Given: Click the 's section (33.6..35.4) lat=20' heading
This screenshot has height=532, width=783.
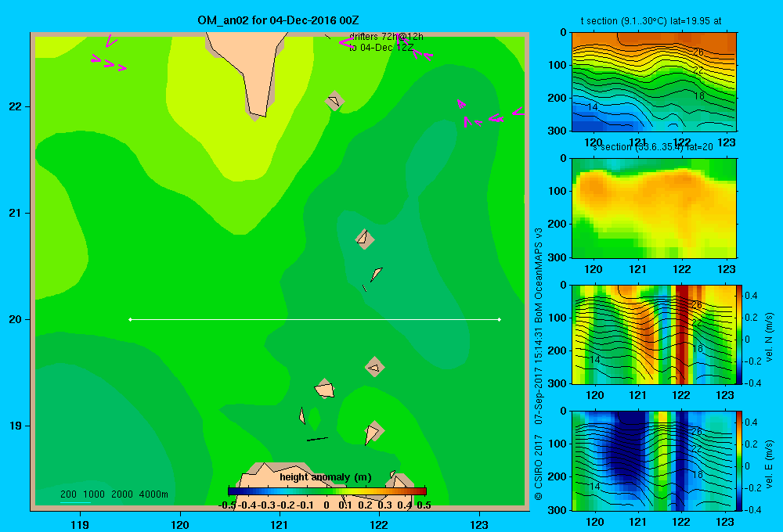Looking at the screenshot, I should (653, 147).
